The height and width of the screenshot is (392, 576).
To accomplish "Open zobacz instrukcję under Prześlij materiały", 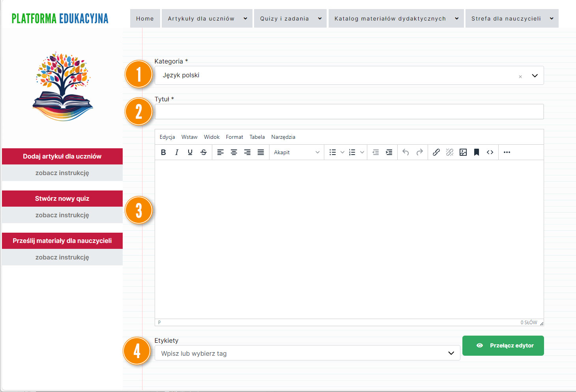I will pyautogui.click(x=62, y=257).
